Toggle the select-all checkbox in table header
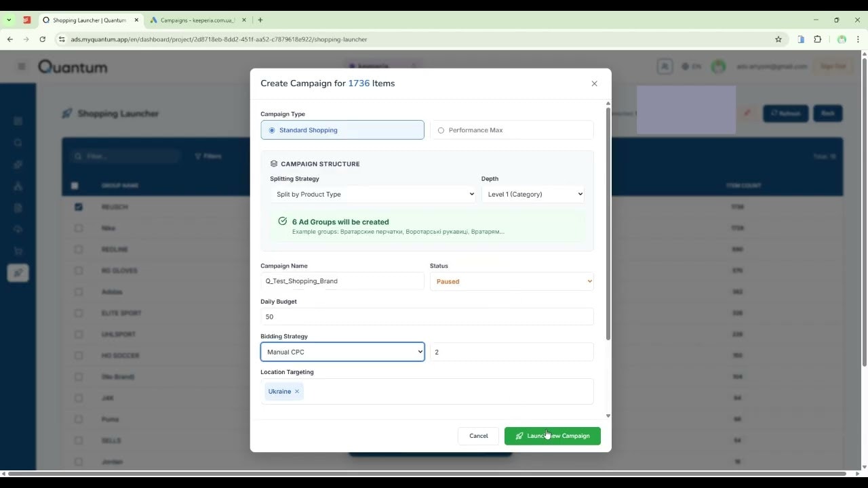Image resolution: width=868 pixels, height=488 pixels. 75,186
